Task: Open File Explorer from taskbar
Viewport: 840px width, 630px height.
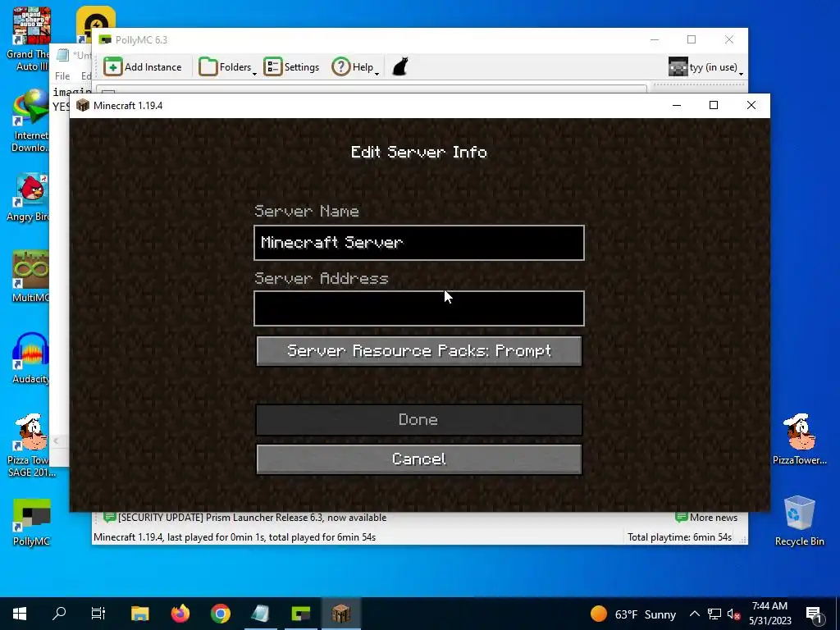Action: click(139, 614)
